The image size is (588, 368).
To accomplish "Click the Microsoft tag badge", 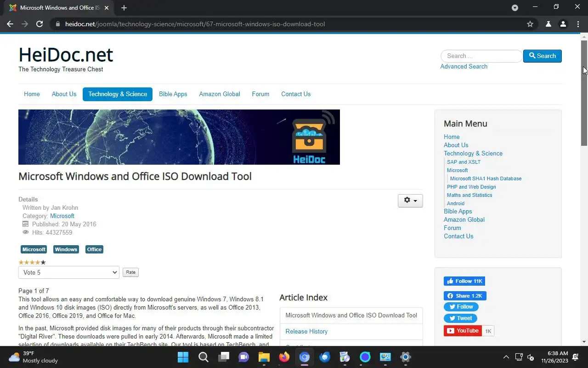I will (x=34, y=249).
